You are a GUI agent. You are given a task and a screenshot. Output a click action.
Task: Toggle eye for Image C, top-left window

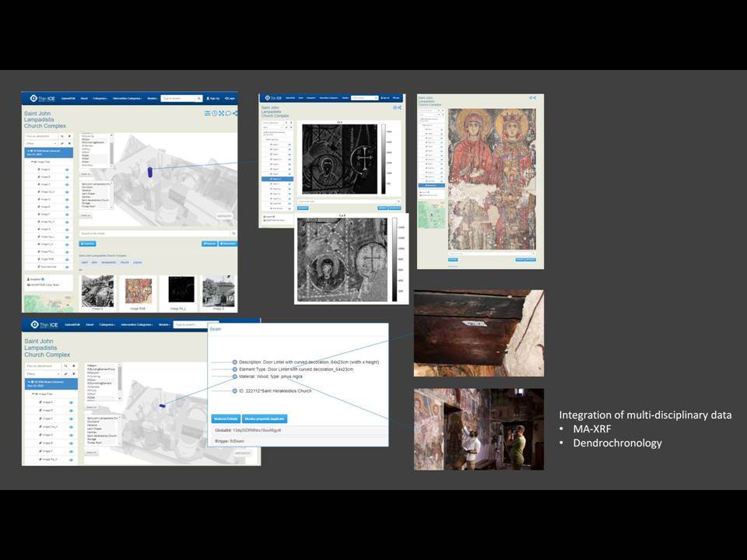tap(67, 184)
